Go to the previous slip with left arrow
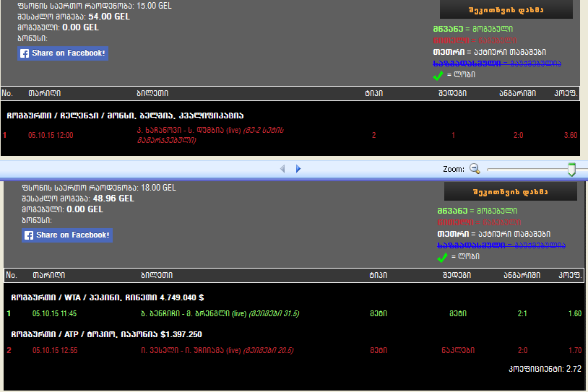Viewport: 588px width, 392px height. pyautogui.click(x=282, y=169)
